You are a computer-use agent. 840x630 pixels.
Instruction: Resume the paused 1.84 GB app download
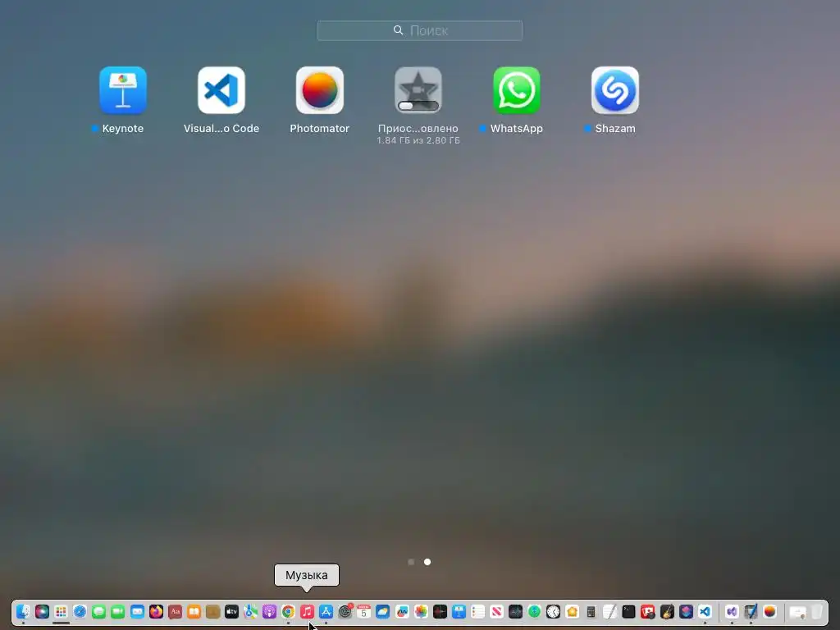click(418, 90)
